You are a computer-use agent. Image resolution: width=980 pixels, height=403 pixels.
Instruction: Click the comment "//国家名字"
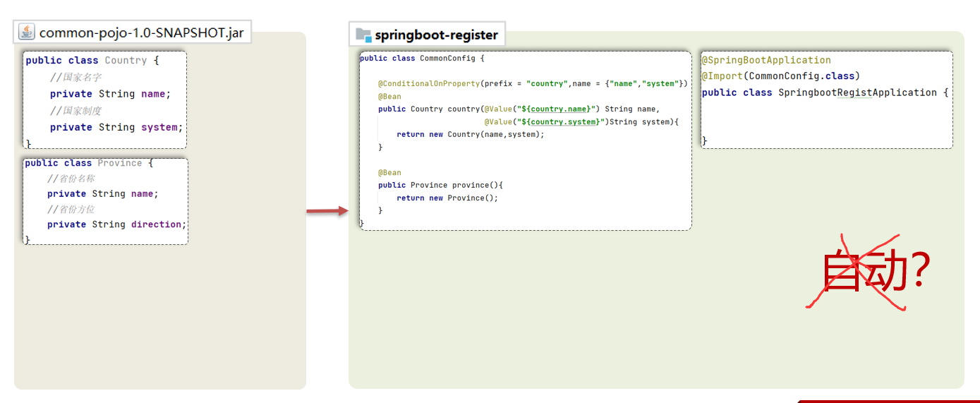pyautogui.click(x=76, y=77)
